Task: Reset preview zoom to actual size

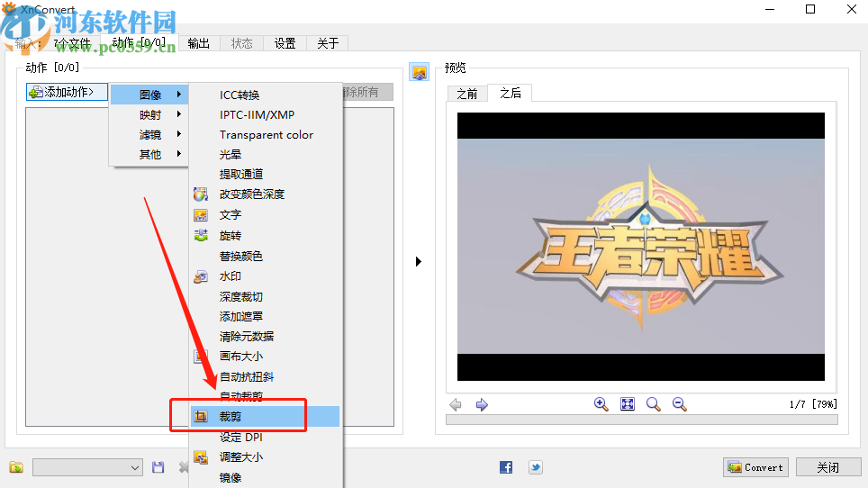Action: [x=653, y=404]
